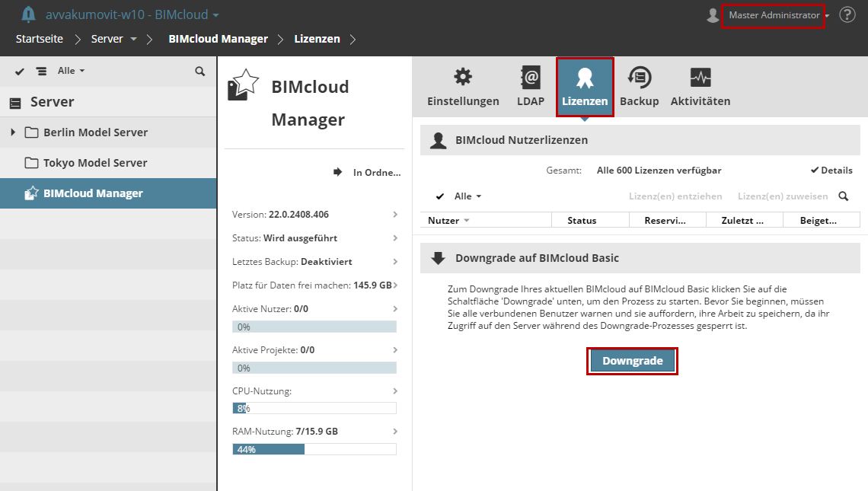
Task: Click the checkmark next to Alle in licenses
Action: click(440, 196)
